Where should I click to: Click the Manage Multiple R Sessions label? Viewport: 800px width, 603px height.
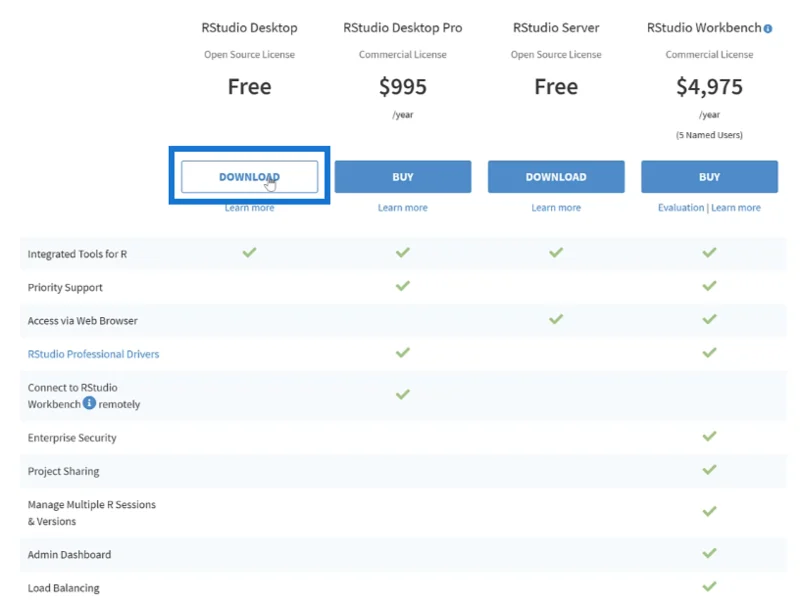point(92,513)
